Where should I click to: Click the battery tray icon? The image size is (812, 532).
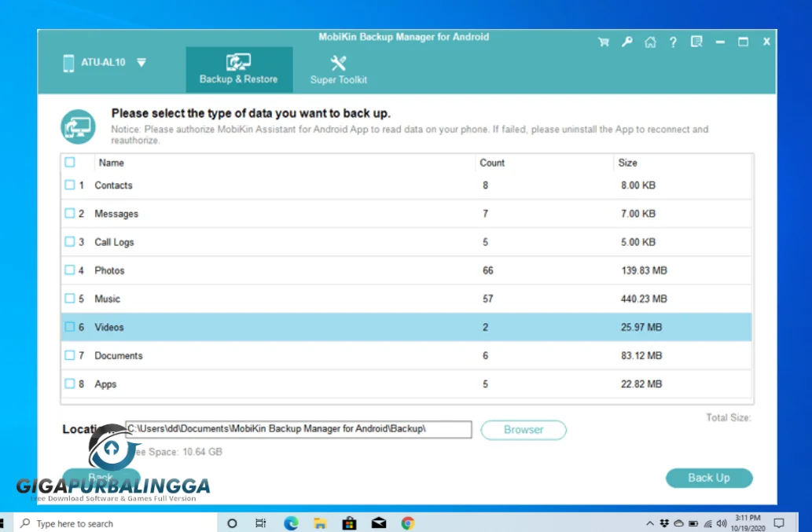693,523
